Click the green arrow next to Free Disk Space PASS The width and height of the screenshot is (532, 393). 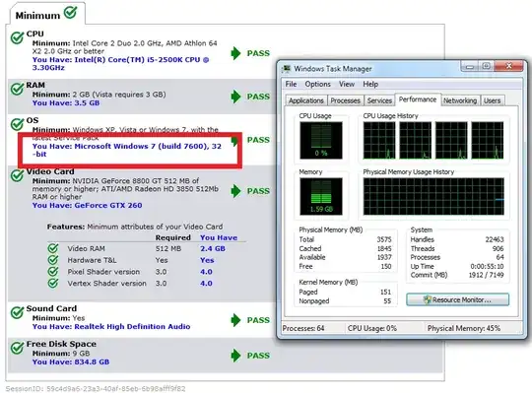click(x=235, y=356)
